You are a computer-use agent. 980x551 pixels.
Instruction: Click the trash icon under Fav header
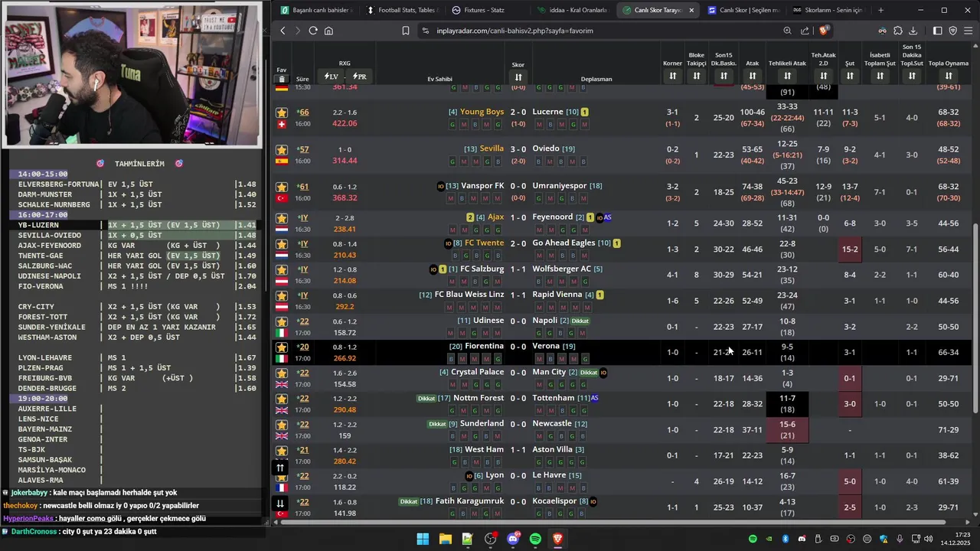point(282,79)
